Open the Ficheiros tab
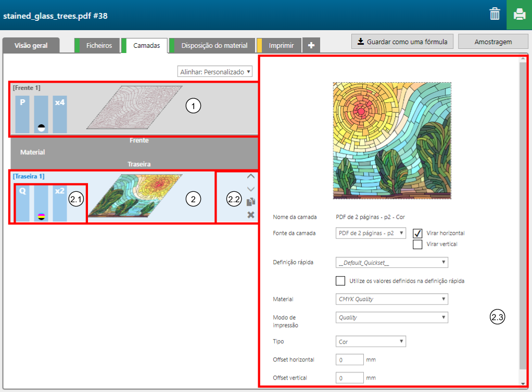 click(98, 45)
